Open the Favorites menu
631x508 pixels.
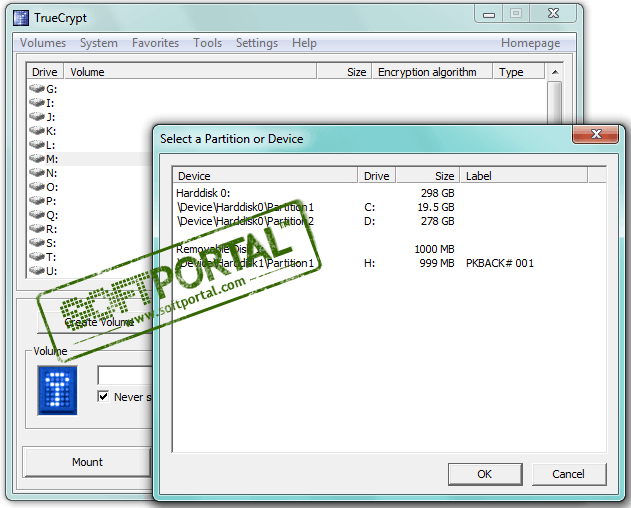pos(155,43)
